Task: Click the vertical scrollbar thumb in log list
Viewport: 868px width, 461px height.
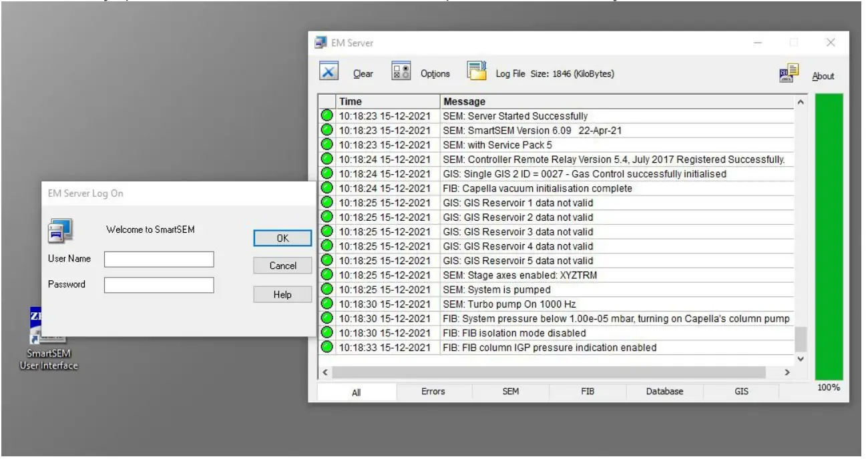Action: pyautogui.click(x=801, y=339)
